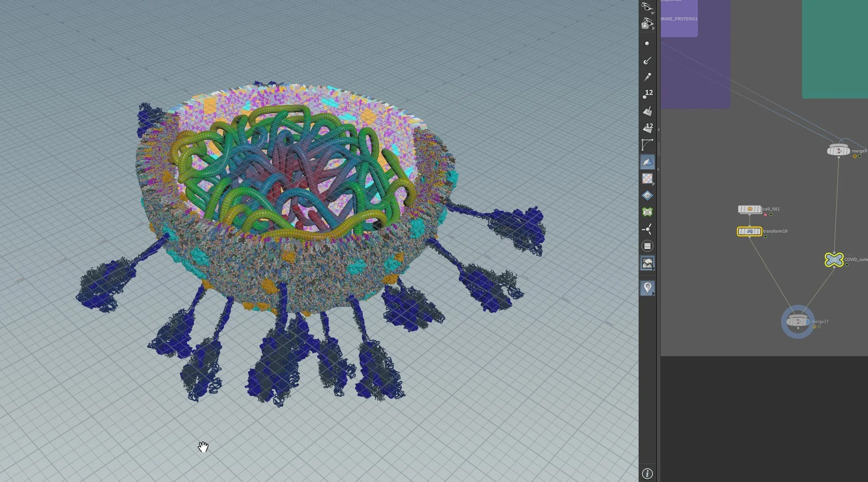This screenshot has width=868, height=482.
Task: Select the COVID_oute null node
Action: pos(834,260)
